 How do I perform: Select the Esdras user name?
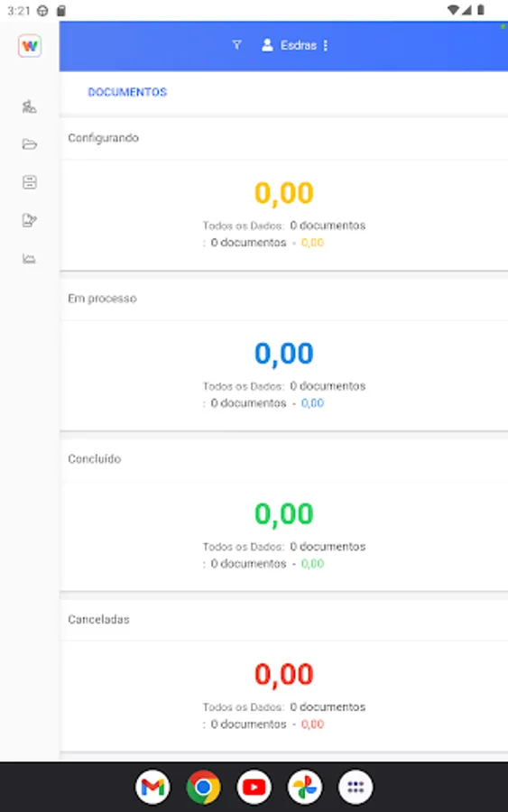click(299, 46)
